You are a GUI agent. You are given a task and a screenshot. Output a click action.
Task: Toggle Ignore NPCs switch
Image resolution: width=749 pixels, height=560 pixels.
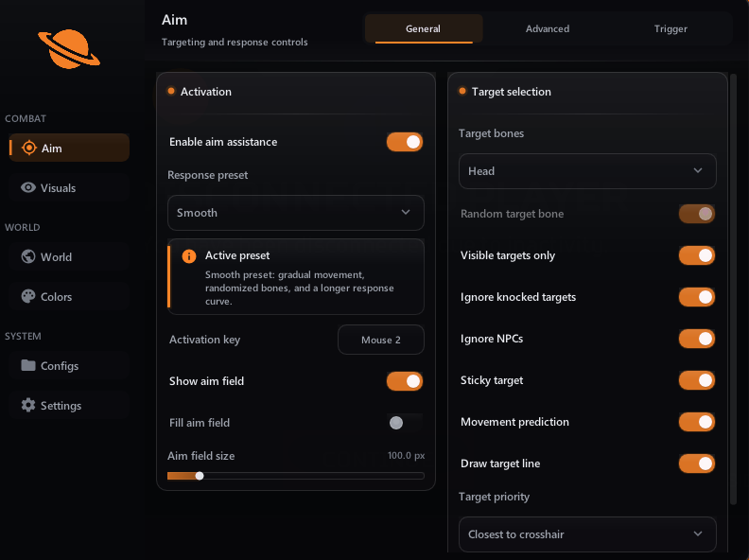pyautogui.click(x=697, y=339)
